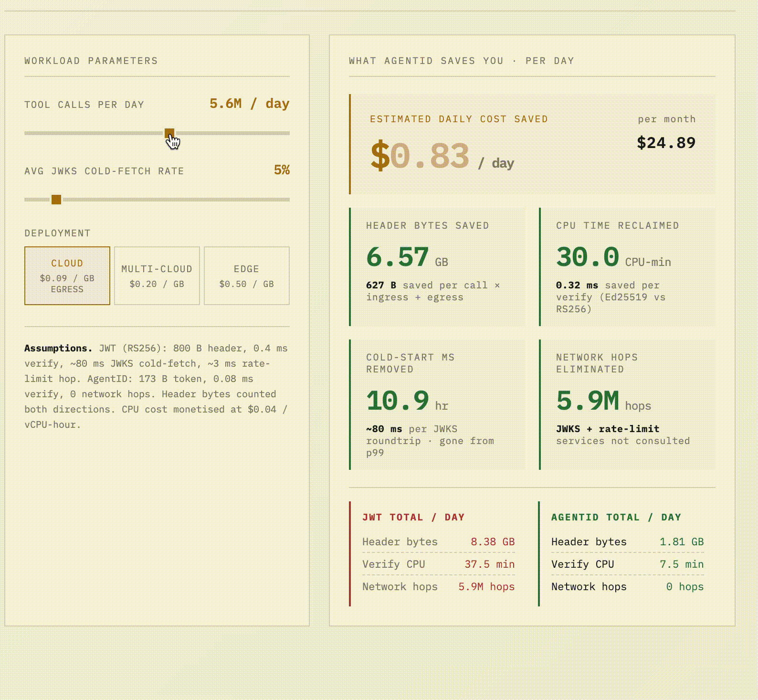Click the 5% cold-fetch rate value
Screen dimensions: 758x700
282,170
